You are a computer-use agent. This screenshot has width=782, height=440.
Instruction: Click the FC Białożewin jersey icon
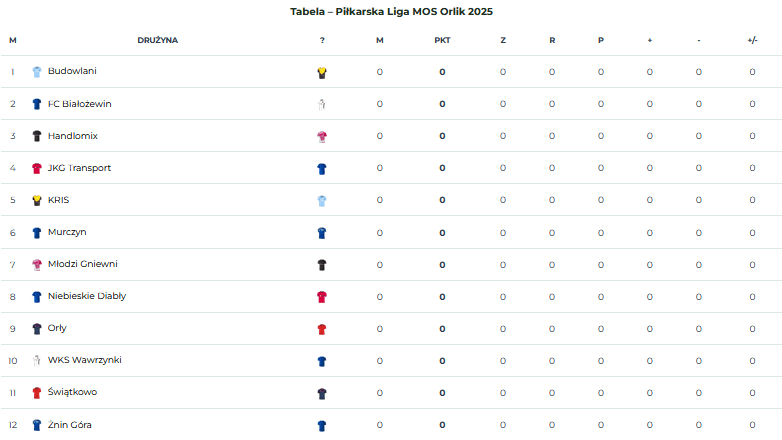pyautogui.click(x=37, y=104)
